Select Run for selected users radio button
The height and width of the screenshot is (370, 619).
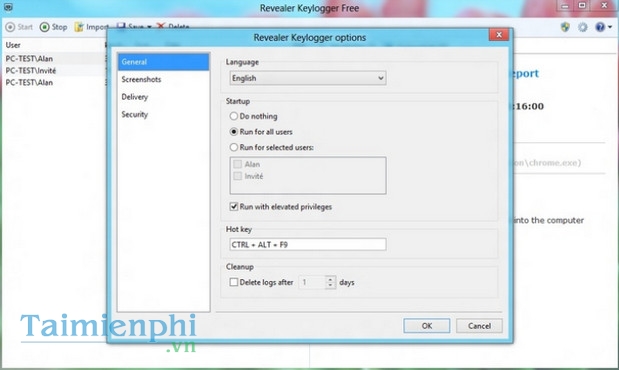(x=272, y=147)
